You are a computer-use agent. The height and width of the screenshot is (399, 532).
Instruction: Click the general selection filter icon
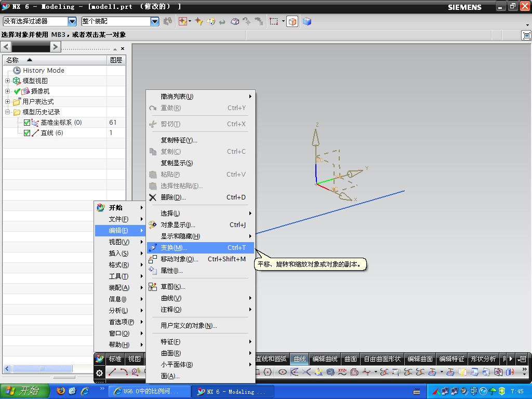pos(182,21)
